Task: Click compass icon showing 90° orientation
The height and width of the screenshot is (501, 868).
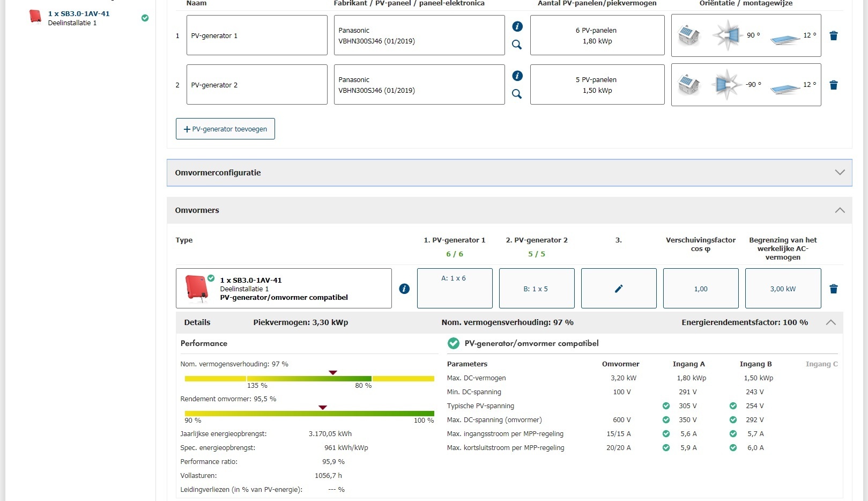Action: [x=727, y=35]
